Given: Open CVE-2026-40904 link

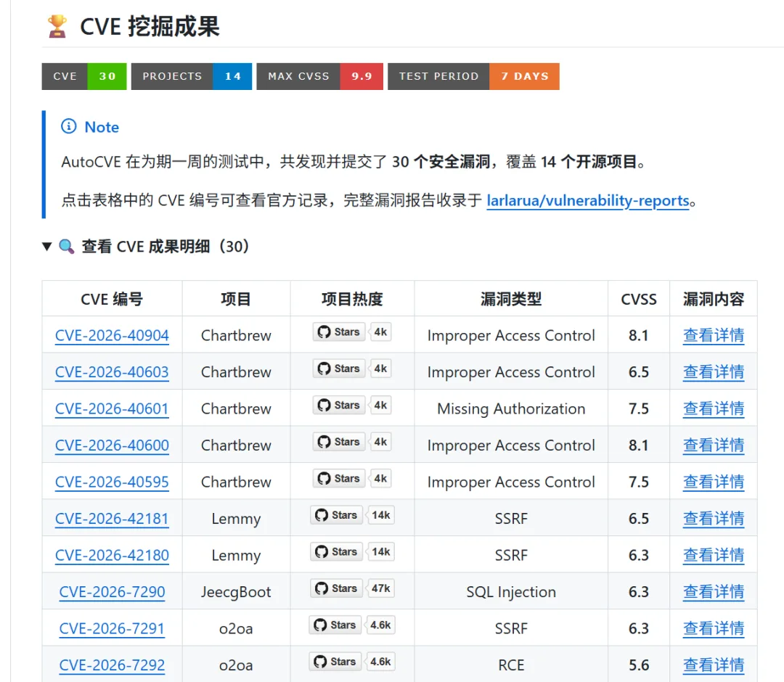Looking at the screenshot, I should point(112,335).
